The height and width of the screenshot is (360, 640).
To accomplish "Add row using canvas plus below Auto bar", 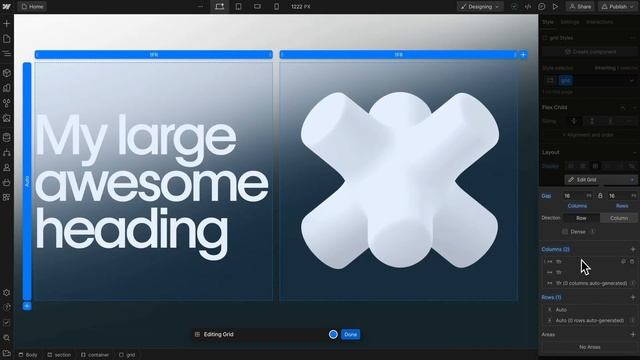I will point(27,306).
